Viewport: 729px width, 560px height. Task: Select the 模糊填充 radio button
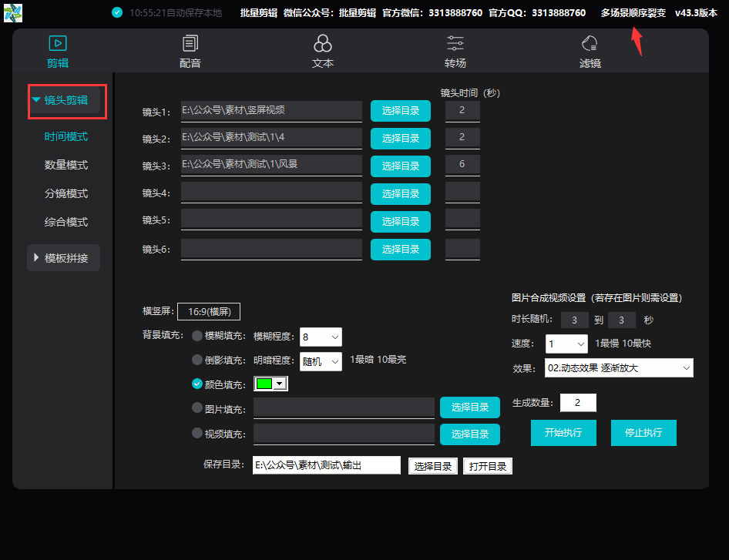(199, 335)
